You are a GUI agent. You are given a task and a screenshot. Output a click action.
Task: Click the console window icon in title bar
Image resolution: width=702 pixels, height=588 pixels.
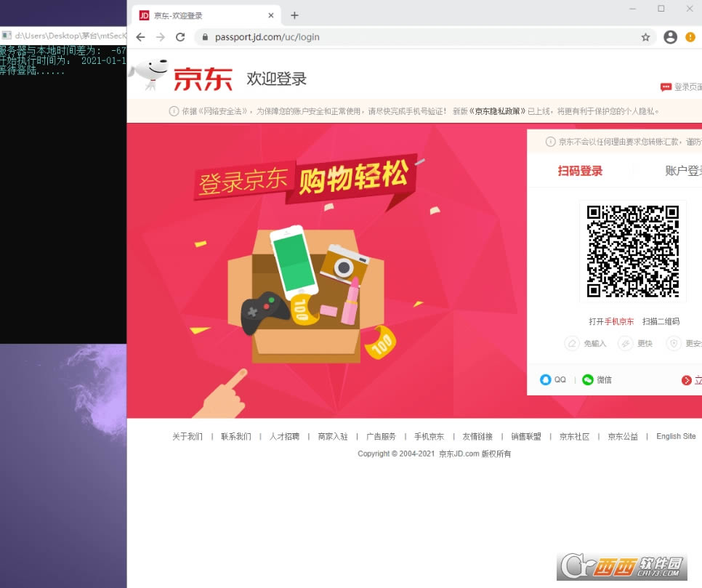[x=7, y=36]
